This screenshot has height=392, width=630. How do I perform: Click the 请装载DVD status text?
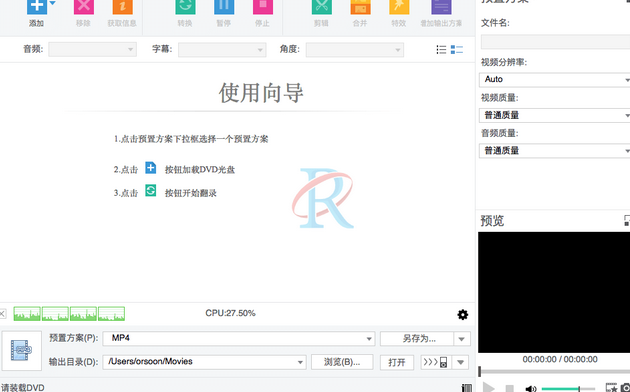22,388
